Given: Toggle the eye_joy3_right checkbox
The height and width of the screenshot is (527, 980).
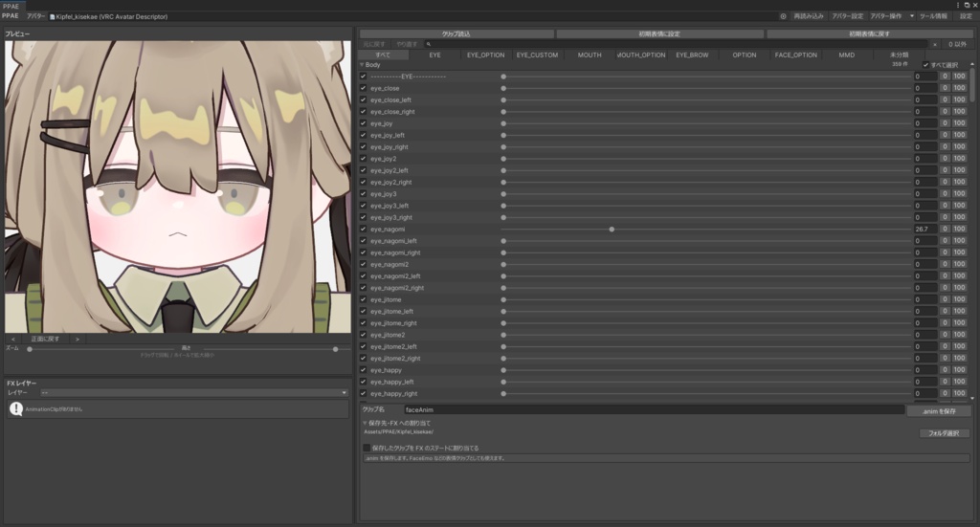Looking at the screenshot, I should (363, 217).
